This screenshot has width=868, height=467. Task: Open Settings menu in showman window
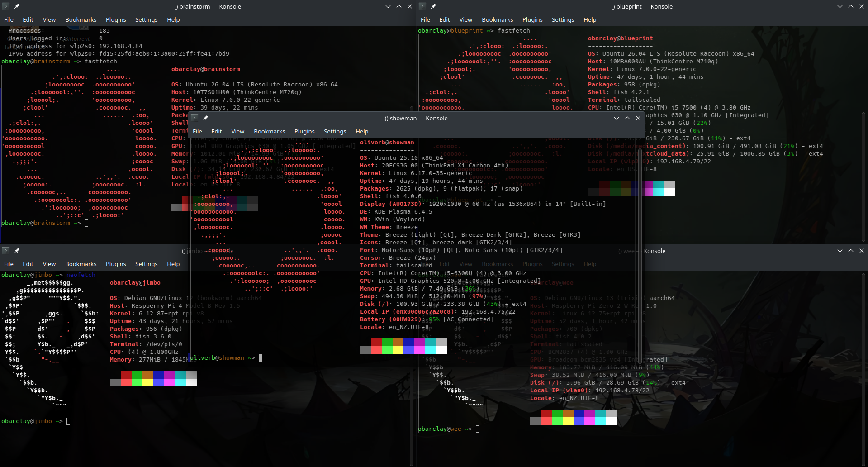[x=335, y=131]
